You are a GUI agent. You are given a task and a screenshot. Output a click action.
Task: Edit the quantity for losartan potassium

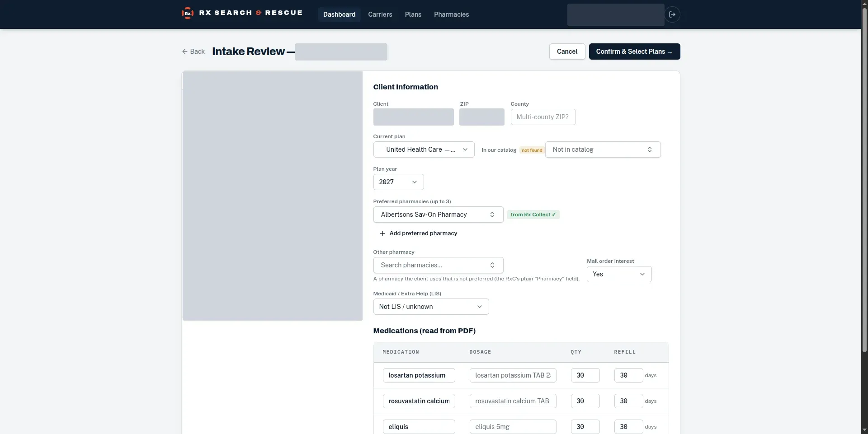pos(585,375)
